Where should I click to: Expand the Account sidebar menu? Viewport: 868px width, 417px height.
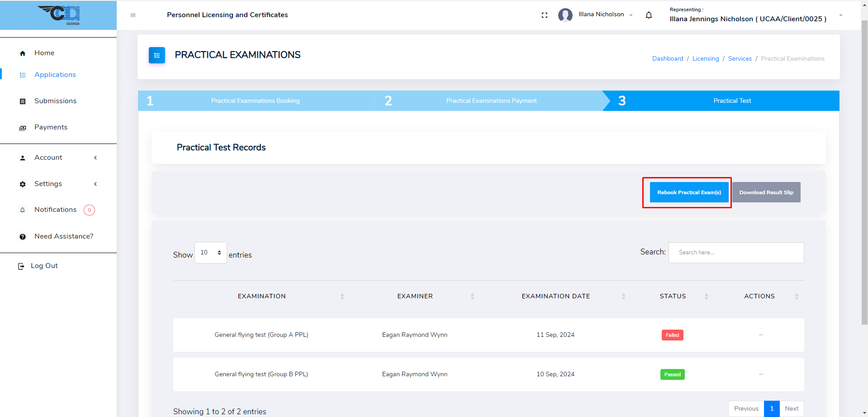click(x=58, y=158)
